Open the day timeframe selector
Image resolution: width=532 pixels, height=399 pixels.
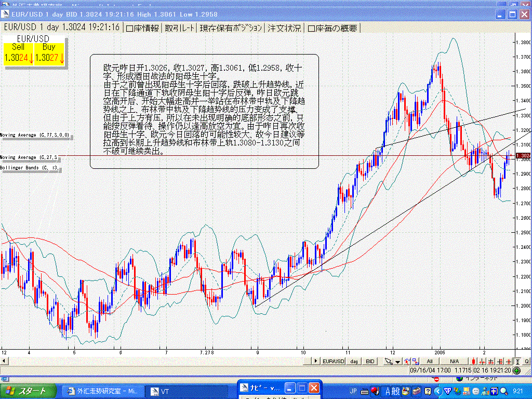pos(355,361)
